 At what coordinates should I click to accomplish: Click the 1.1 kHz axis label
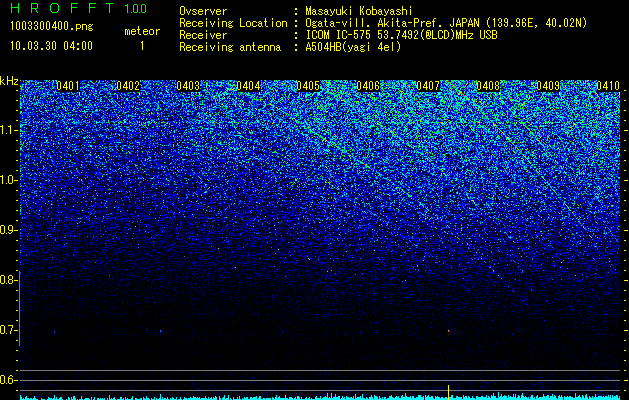[x=9, y=130]
